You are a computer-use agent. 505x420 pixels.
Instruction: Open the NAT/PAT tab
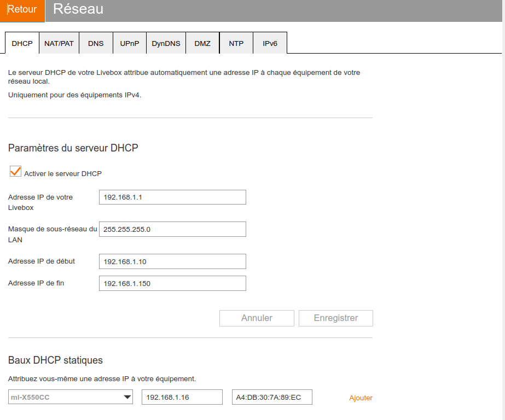coord(59,44)
